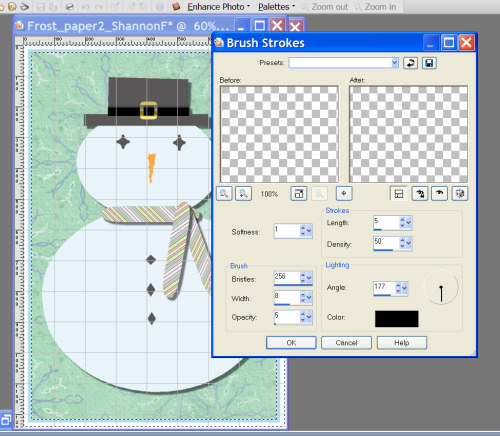
Task: Click the snowman's carrot nose in the image window
Action: point(151,167)
